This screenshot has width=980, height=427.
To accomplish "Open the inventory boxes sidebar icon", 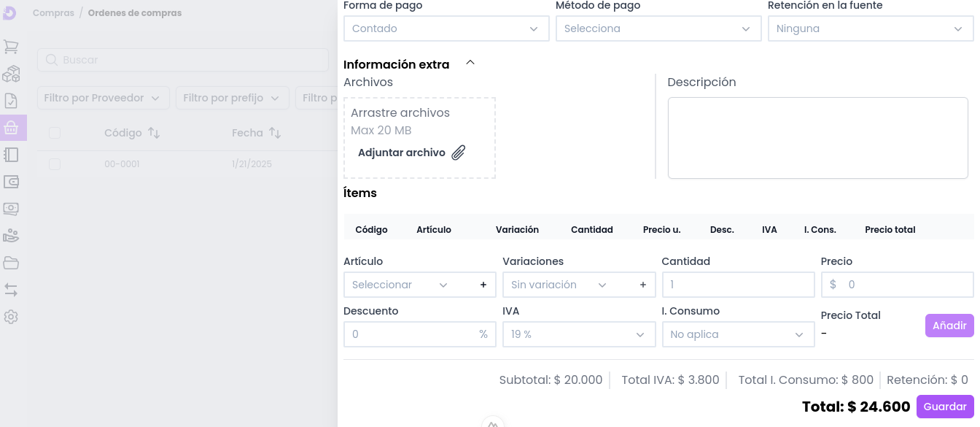I will click(x=11, y=74).
